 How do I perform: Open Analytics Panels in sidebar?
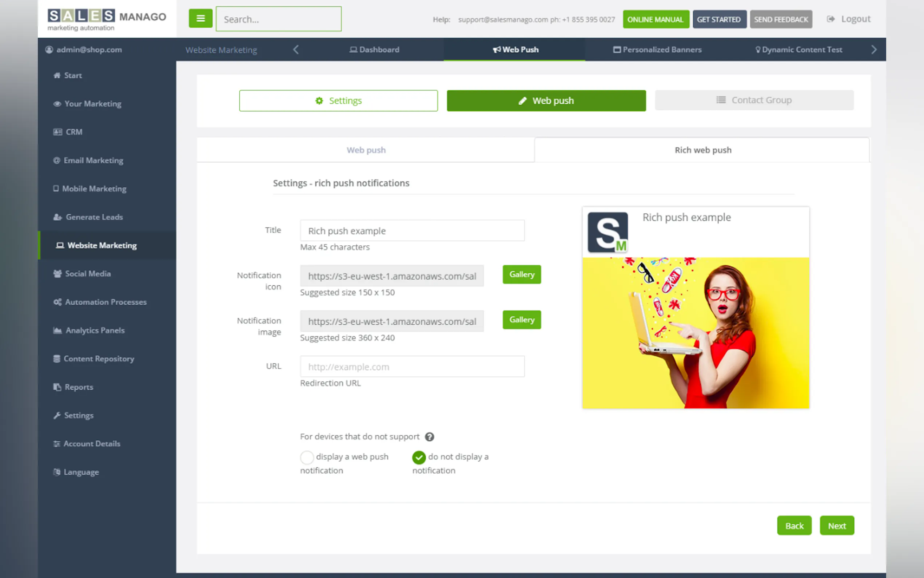click(95, 330)
